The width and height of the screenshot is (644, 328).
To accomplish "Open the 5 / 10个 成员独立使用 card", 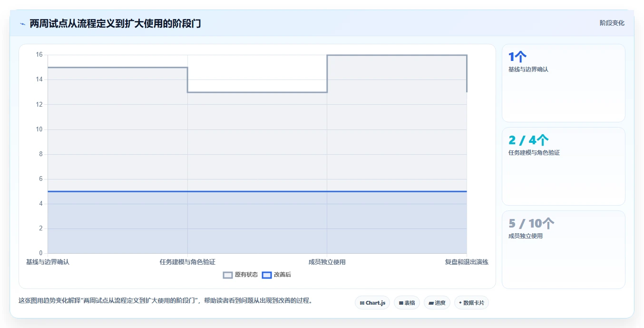I will pos(563,250).
